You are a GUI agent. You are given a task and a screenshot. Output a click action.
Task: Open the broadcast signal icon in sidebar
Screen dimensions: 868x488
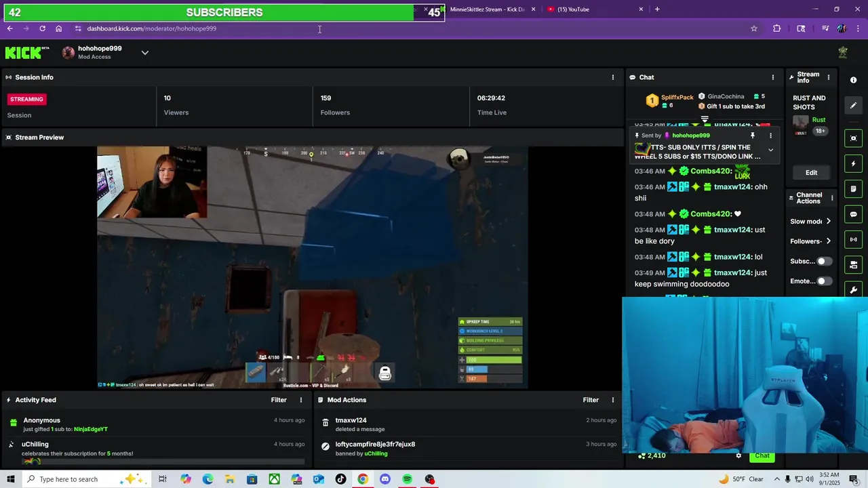853,239
